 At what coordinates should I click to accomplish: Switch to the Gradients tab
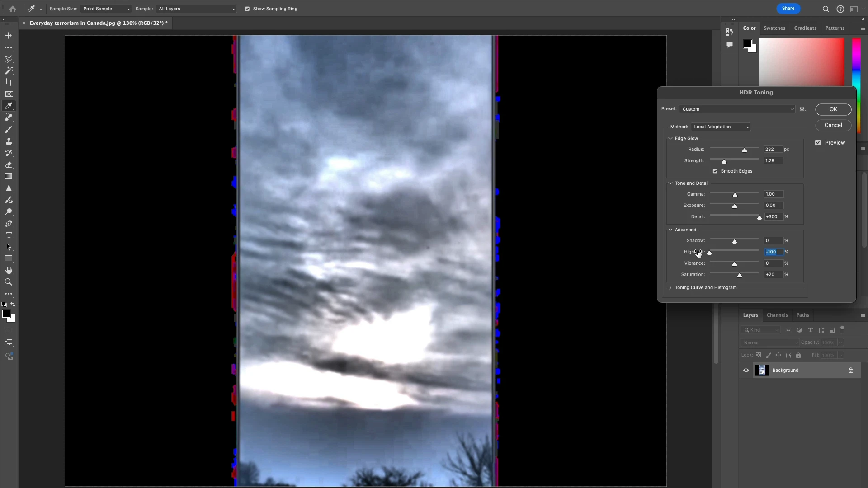pyautogui.click(x=805, y=28)
